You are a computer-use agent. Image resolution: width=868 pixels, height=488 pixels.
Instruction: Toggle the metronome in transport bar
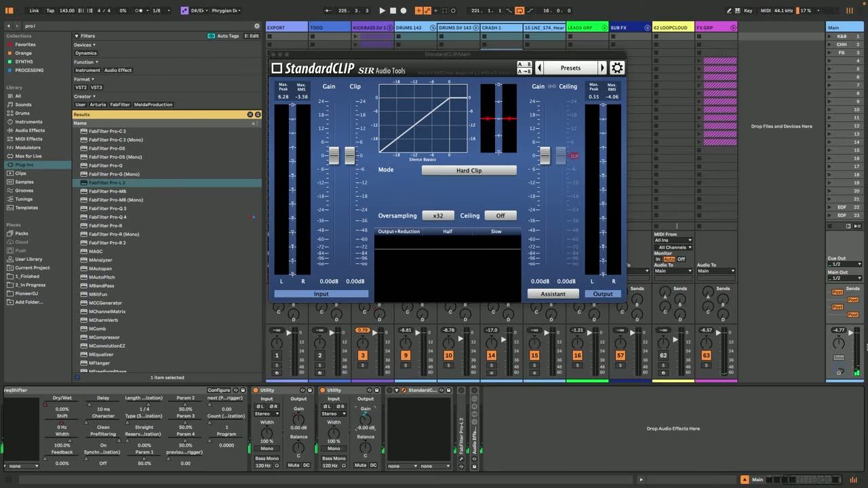point(140,11)
